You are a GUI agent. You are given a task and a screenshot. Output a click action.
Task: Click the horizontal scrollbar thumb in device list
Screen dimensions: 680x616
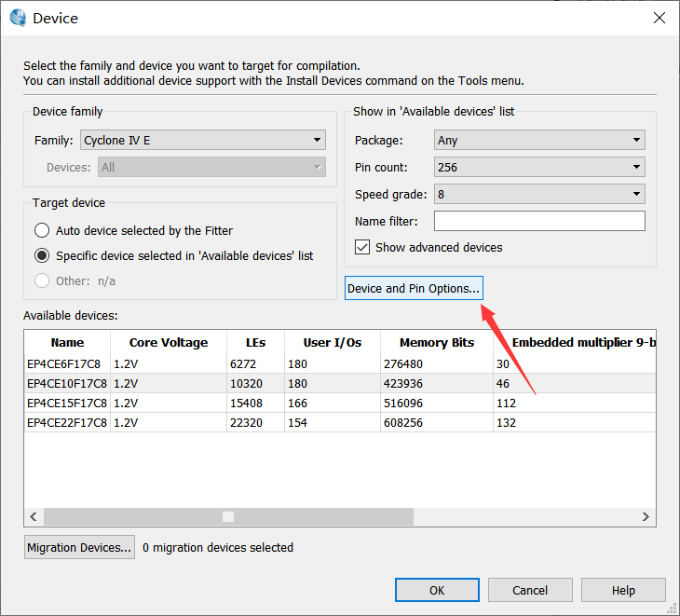(227, 516)
